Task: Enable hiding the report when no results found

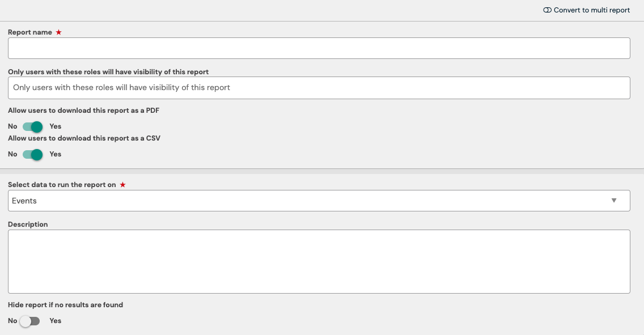Action: click(x=29, y=321)
